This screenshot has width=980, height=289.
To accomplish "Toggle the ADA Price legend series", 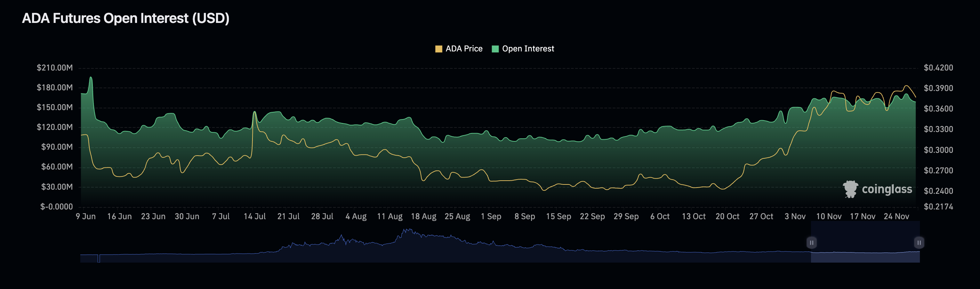I will (x=459, y=49).
